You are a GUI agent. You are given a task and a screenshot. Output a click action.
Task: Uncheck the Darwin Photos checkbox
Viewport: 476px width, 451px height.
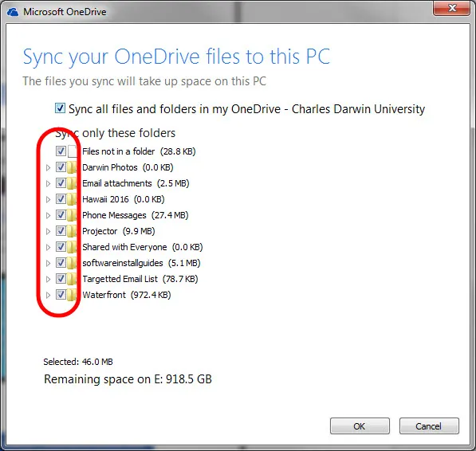(61, 167)
